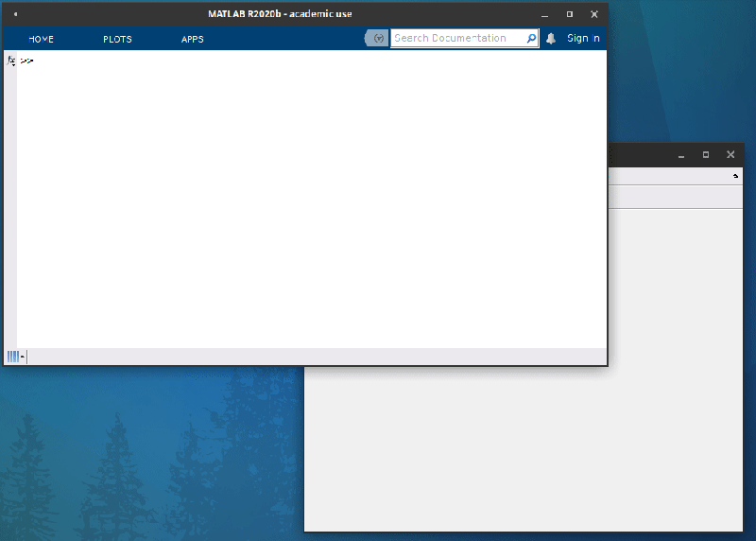Close the background window

(x=730, y=155)
